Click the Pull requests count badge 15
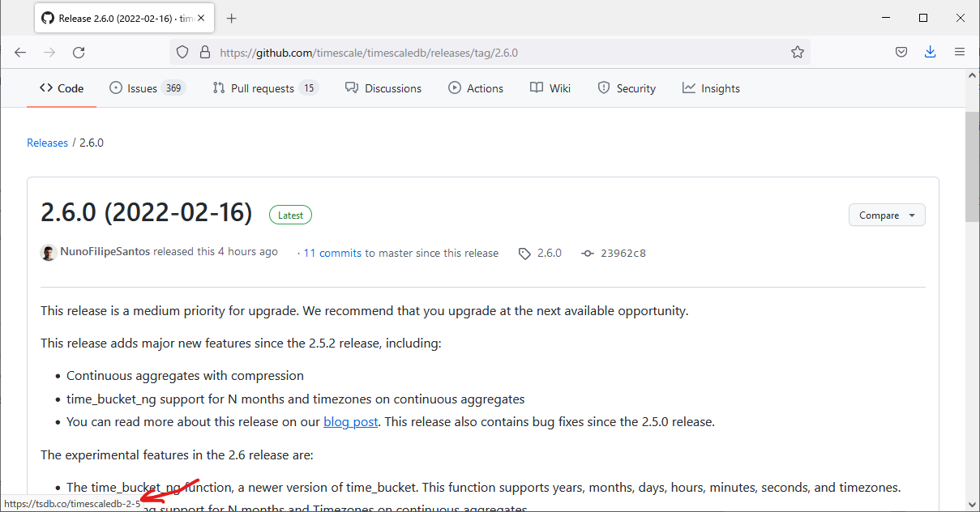Screen dimensions: 980x512 pyautogui.click(x=308, y=88)
